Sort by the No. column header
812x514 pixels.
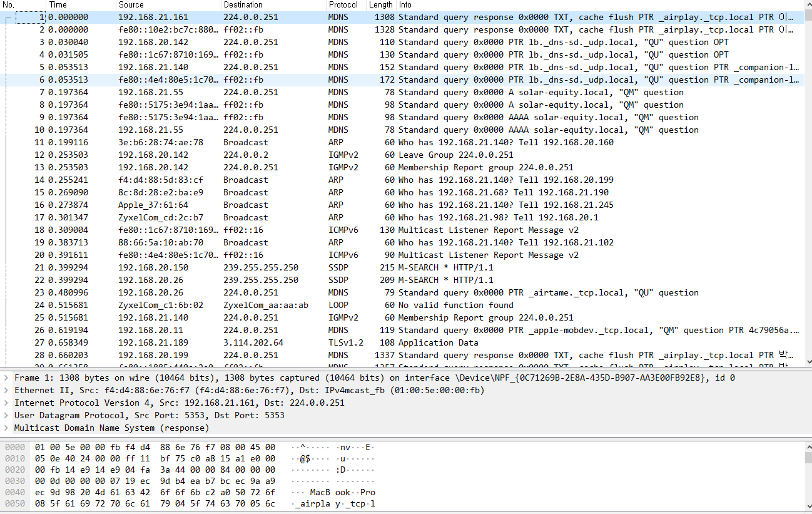[x=23, y=4]
